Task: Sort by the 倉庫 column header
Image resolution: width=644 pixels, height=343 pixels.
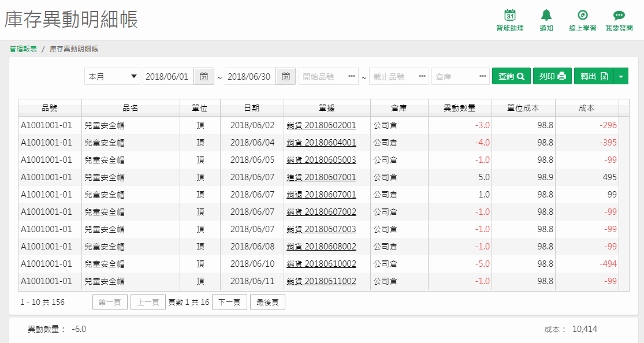Action: click(399, 108)
